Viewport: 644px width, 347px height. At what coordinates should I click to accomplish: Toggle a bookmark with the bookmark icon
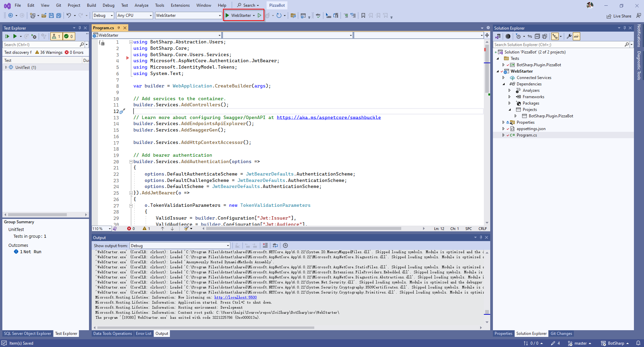pos(363,15)
